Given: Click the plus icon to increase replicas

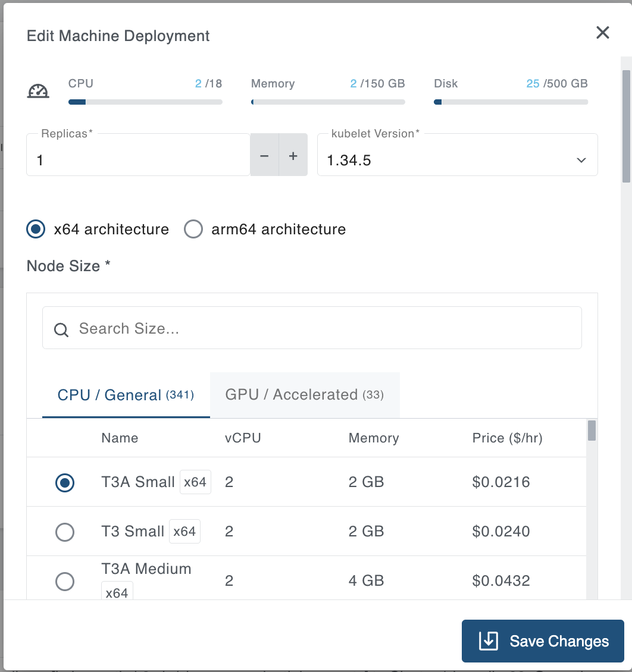Looking at the screenshot, I should point(293,155).
